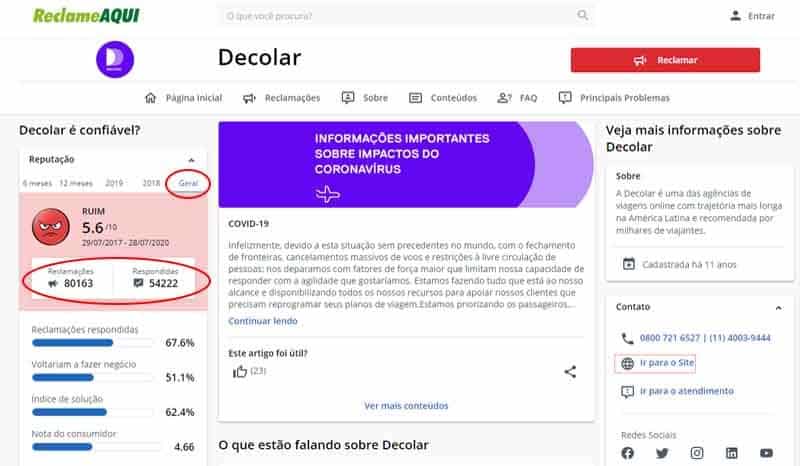
Task: Open the YouTube social icon
Action: tap(766, 453)
